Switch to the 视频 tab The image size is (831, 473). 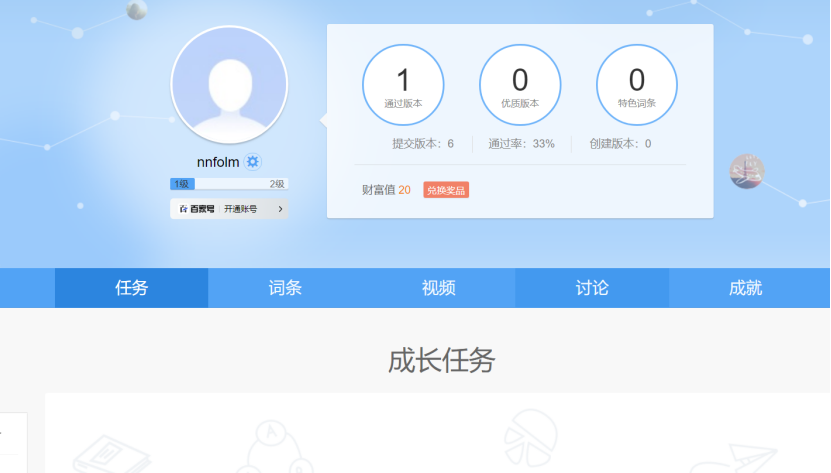pos(438,288)
